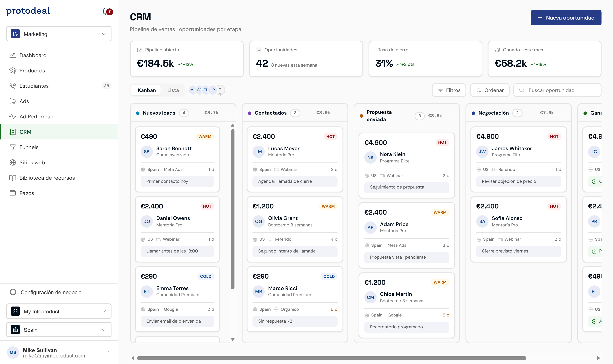613x364 pixels.
Task: Add opportunity to Contactados column
Action: click(339, 113)
